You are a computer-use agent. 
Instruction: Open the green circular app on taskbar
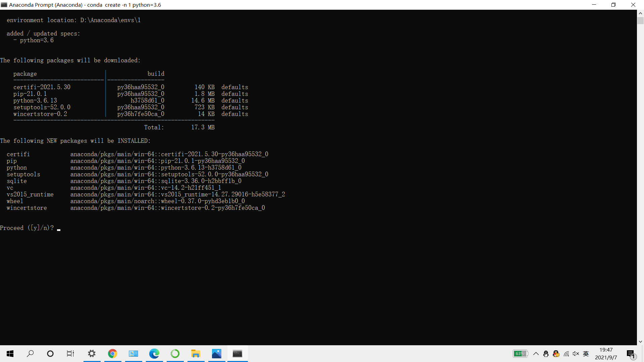pyautogui.click(x=175, y=354)
